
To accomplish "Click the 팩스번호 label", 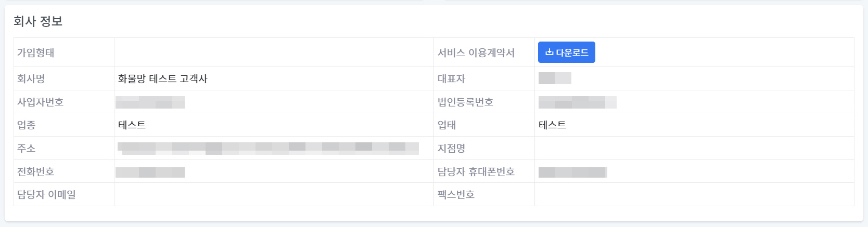I will pyautogui.click(x=456, y=195).
